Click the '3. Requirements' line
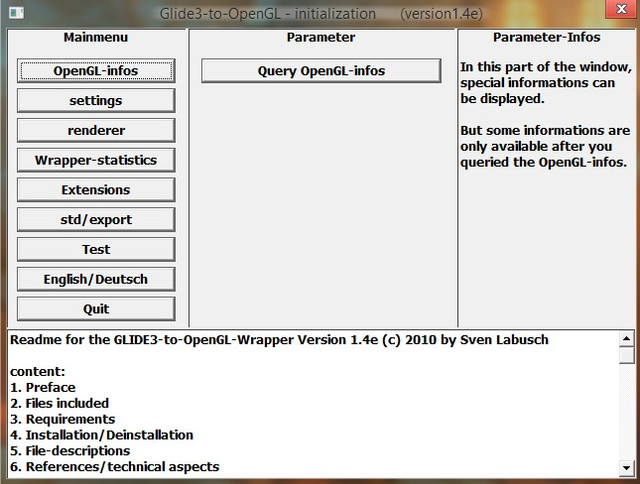This screenshot has height=484, width=640. [62, 419]
